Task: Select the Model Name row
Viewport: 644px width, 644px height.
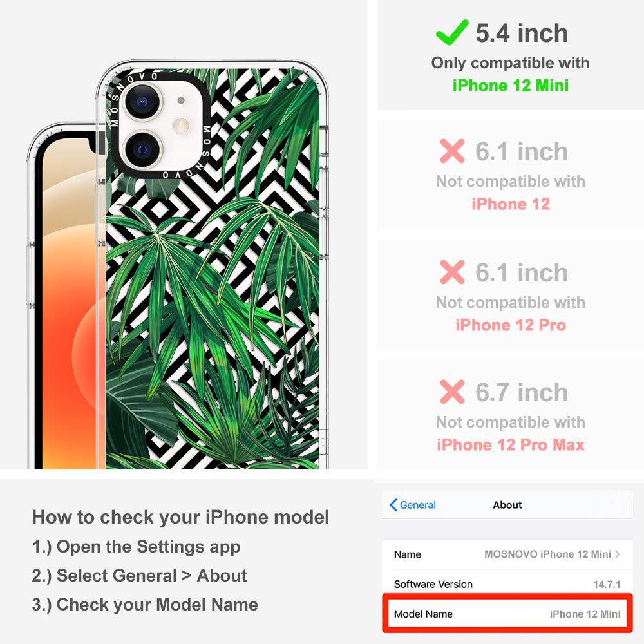Action: tap(507, 614)
